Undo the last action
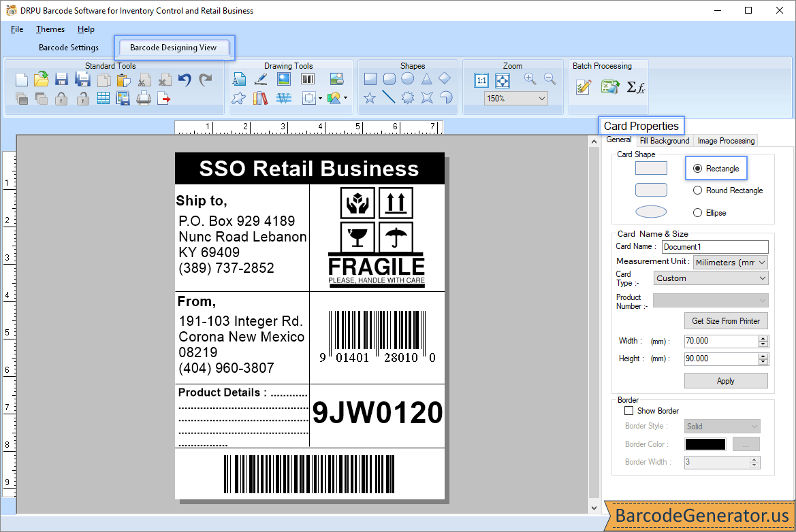This screenshot has height=532, width=796. tap(185, 80)
